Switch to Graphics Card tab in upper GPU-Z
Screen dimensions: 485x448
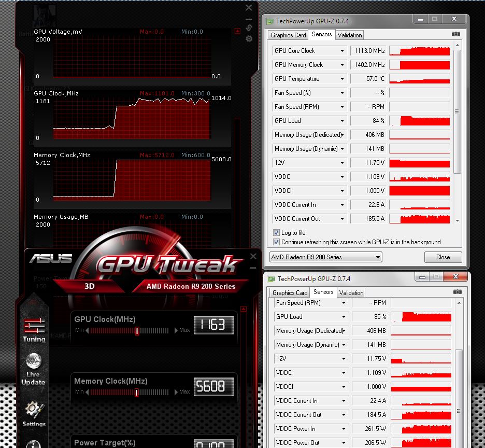click(x=288, y=35)
